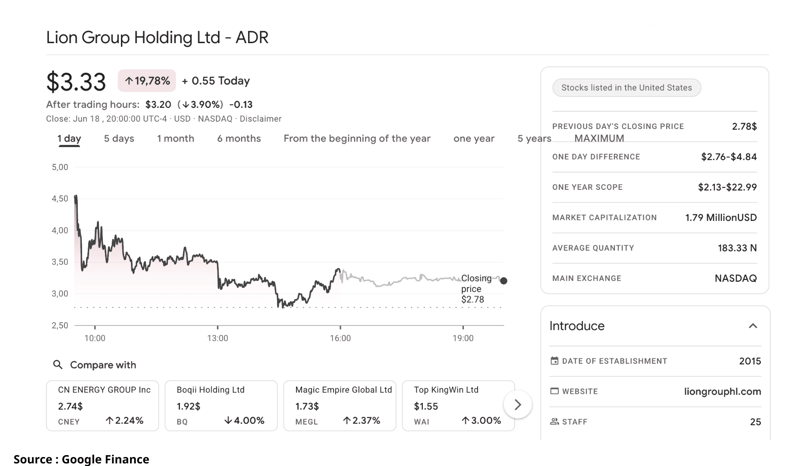Screen dimensions: 812x466
Task: Open the CN ENERGY GROUP Inc comparison card
Action: click(x=103, y=405)
